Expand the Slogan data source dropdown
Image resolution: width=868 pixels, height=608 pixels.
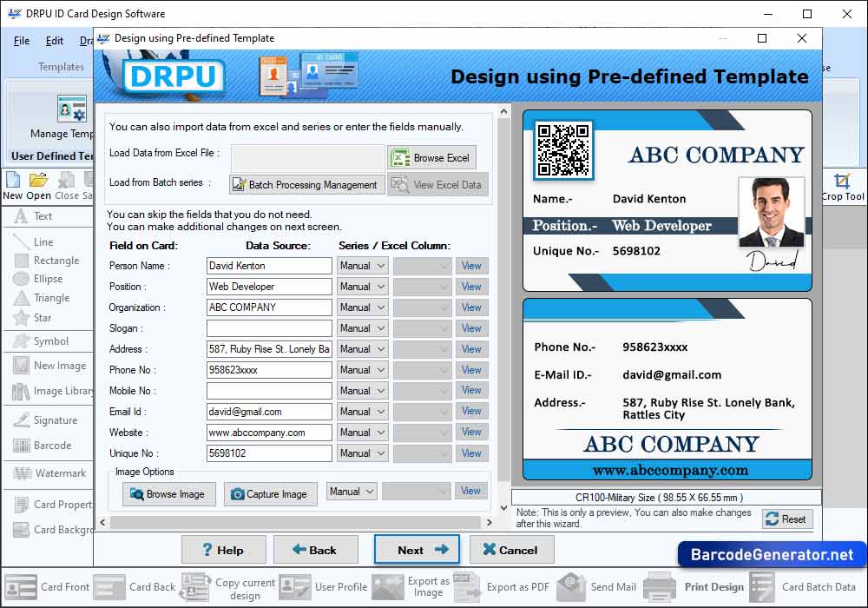[363, 328]
